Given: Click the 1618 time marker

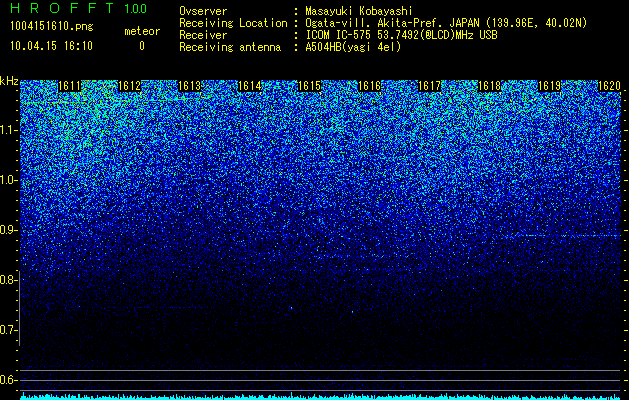Looking at the screenshot, I should coord(489,86).
